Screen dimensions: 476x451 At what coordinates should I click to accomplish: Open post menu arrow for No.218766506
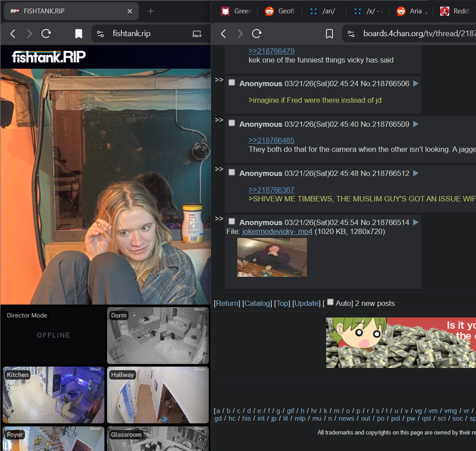(416, 84)
